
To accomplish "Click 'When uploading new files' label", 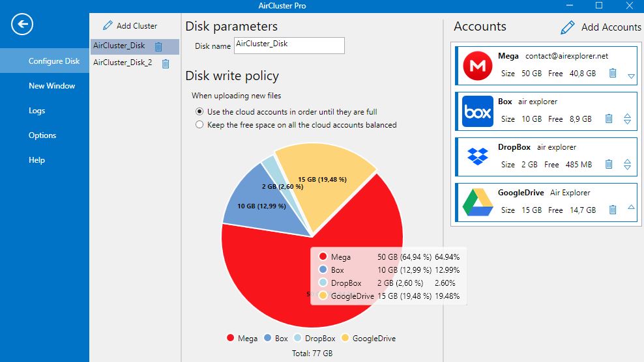I will pos(236,96).
